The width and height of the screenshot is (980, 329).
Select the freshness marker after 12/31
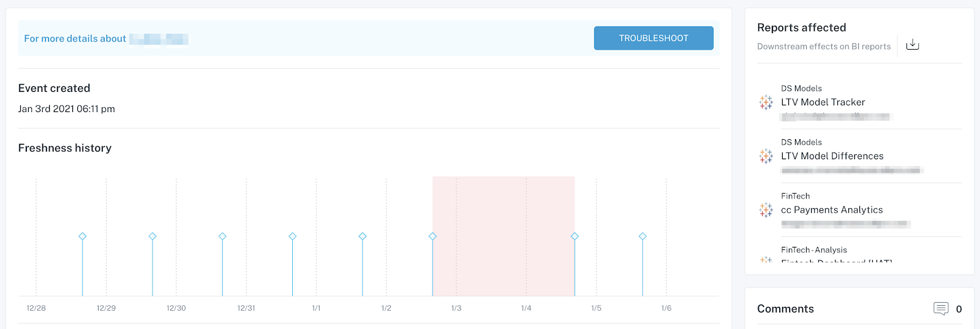(x=293, y=236)
